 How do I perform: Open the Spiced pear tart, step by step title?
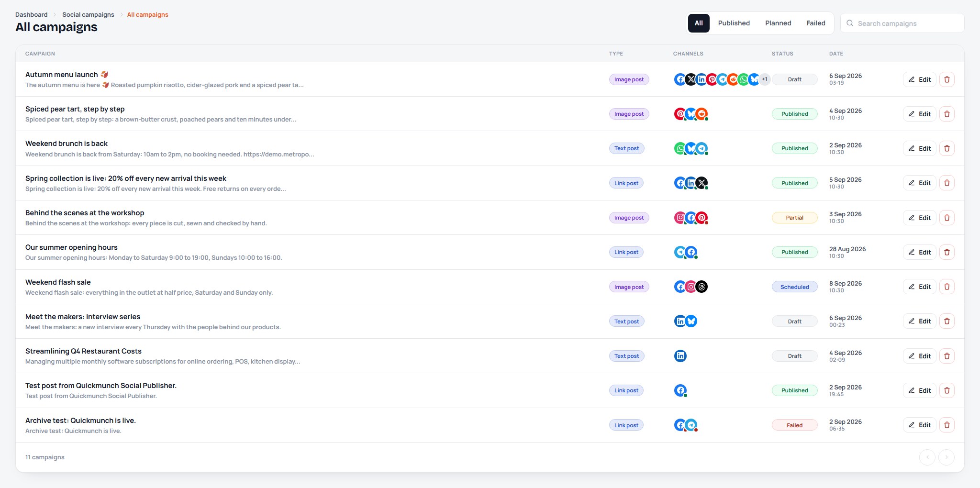75,109
